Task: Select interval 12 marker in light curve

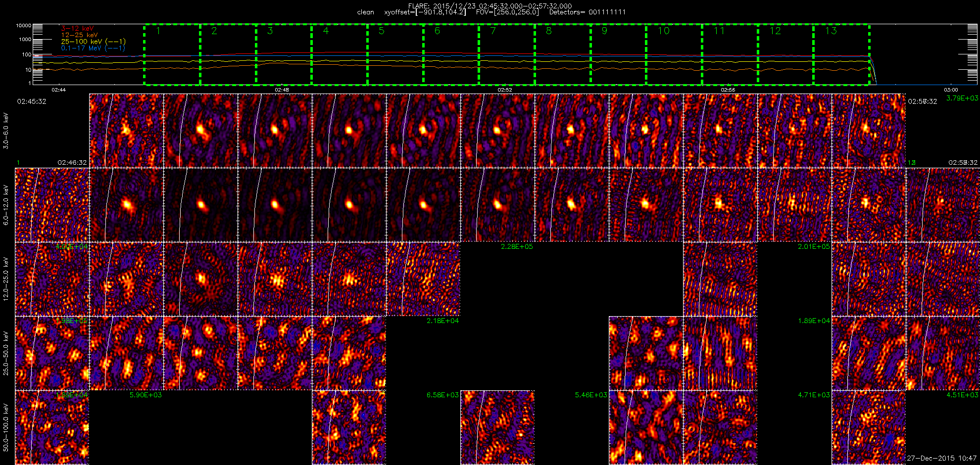Action: click(x=775, y=31)
